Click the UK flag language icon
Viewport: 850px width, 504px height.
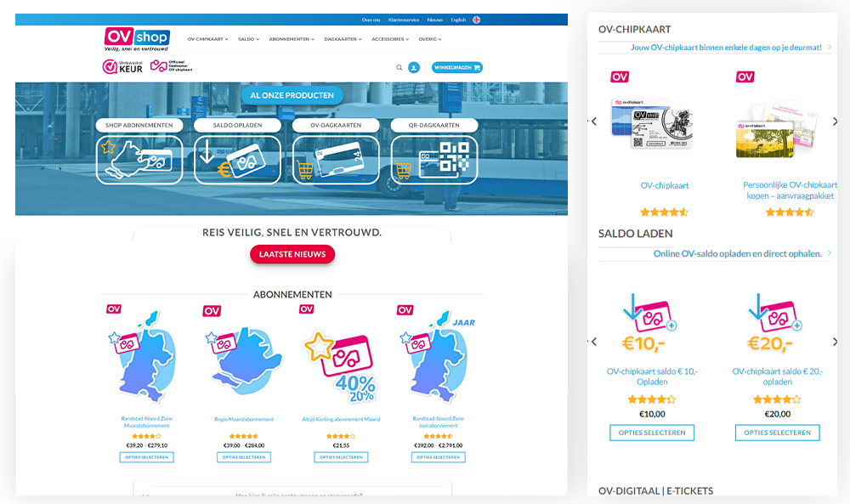click(477, 20)
